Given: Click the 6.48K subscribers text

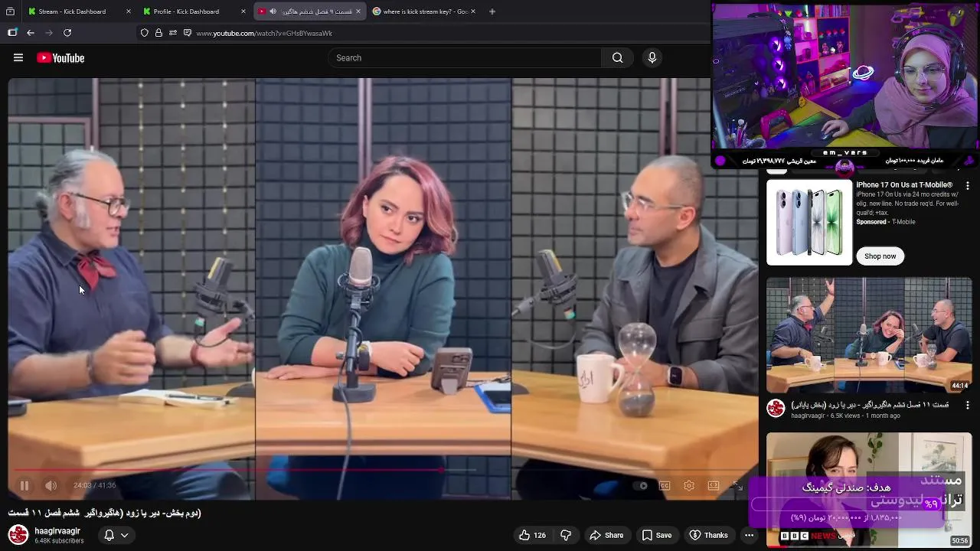Looking at the screenshot, I should (59, 541).
